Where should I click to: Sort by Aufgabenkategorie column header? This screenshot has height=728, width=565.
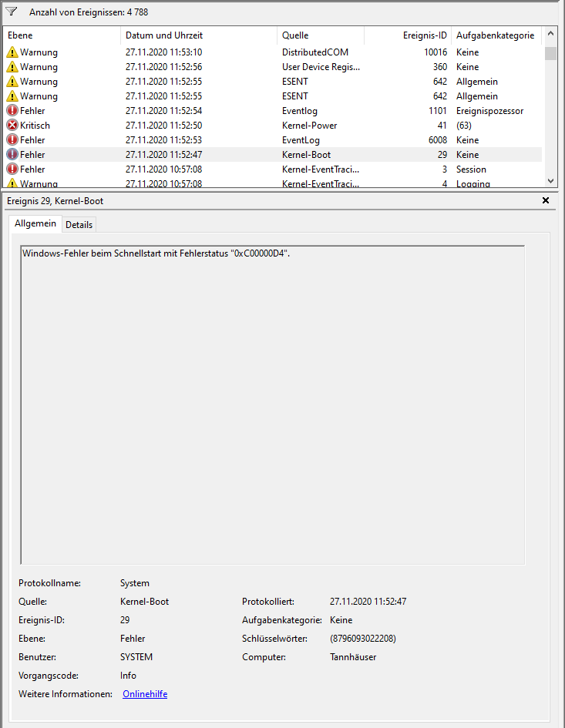(496, 35)
